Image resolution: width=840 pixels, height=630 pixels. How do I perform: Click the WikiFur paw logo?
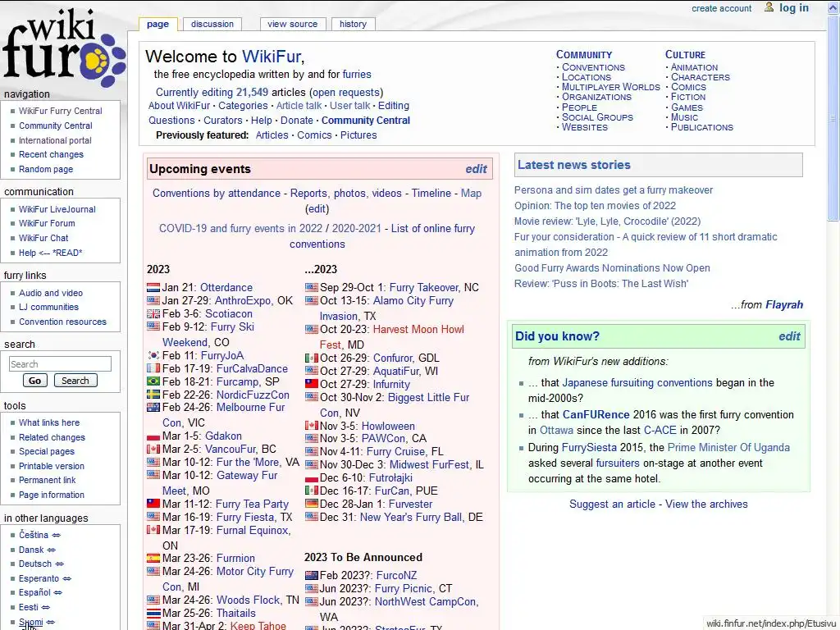[x=63, y=48]
